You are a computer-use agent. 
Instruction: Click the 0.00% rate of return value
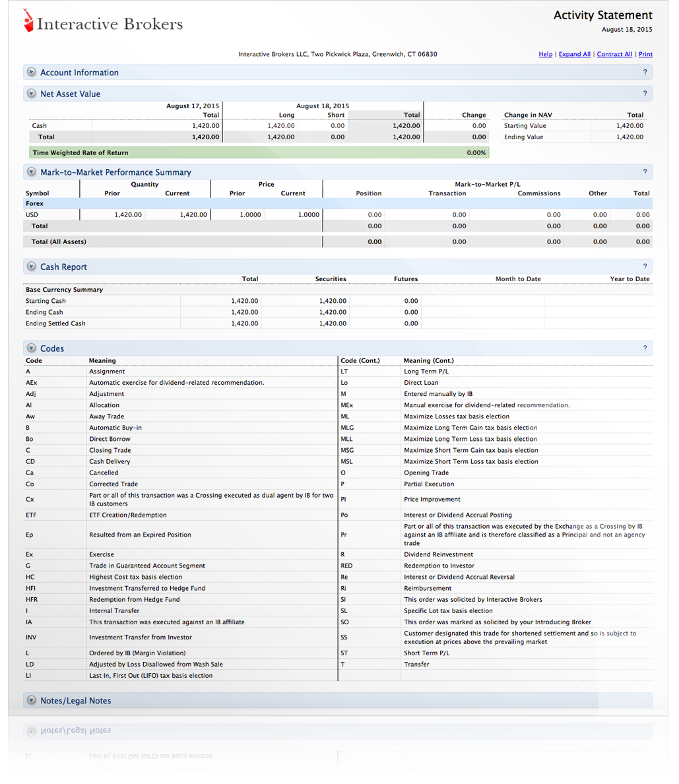476,152
